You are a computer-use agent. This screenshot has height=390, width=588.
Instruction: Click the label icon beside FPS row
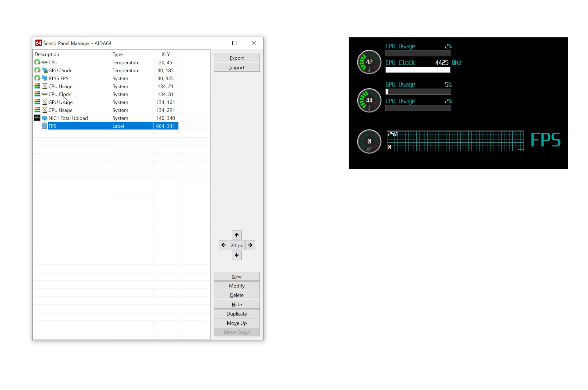(x=45, y=126)
